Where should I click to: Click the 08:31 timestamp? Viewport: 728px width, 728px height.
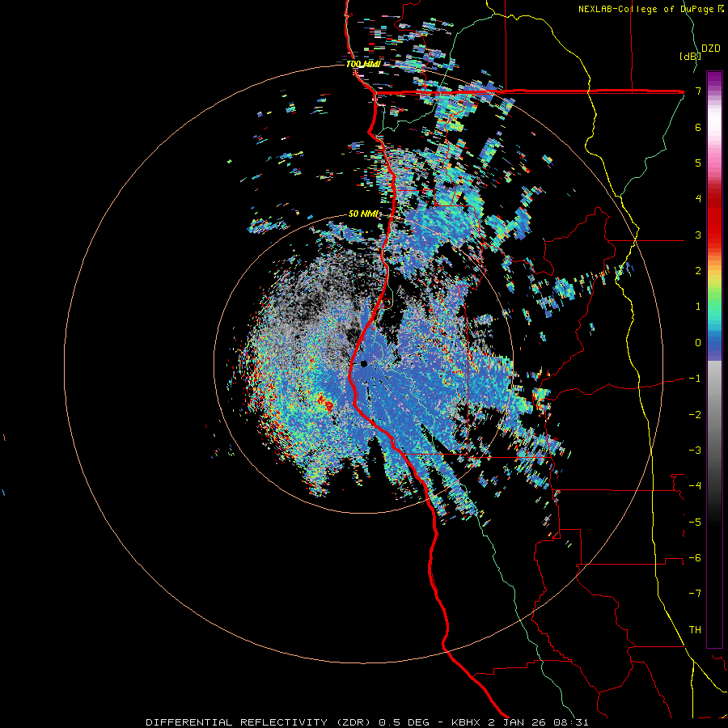(x=571, y=722)
